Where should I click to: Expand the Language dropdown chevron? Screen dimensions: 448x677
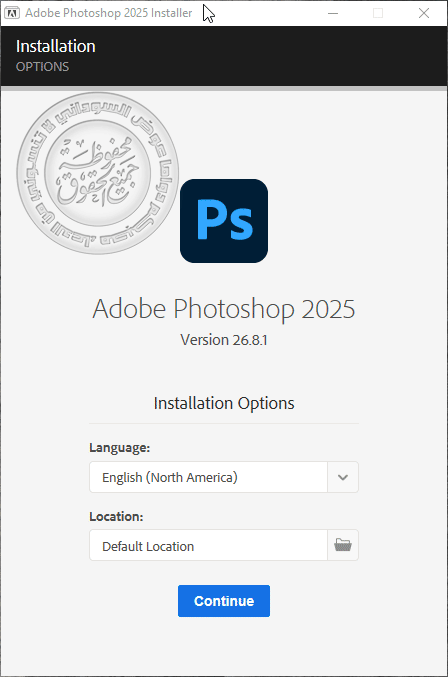click(x=343, y=477)
